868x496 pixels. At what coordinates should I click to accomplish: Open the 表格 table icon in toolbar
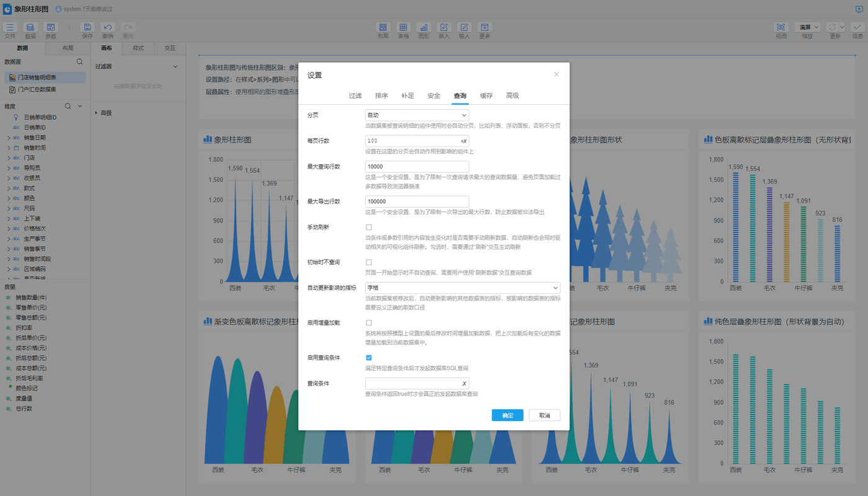[x=403, y=27]
